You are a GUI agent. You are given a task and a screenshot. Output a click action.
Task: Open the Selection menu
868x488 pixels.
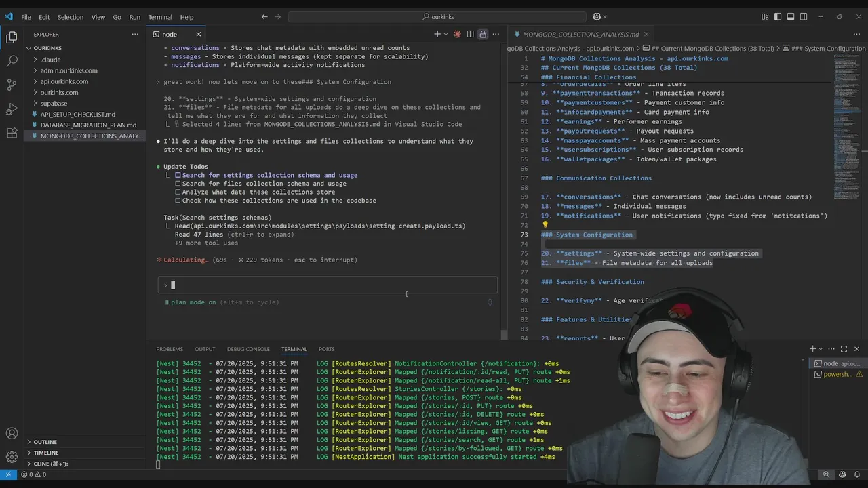coord(70,17)
